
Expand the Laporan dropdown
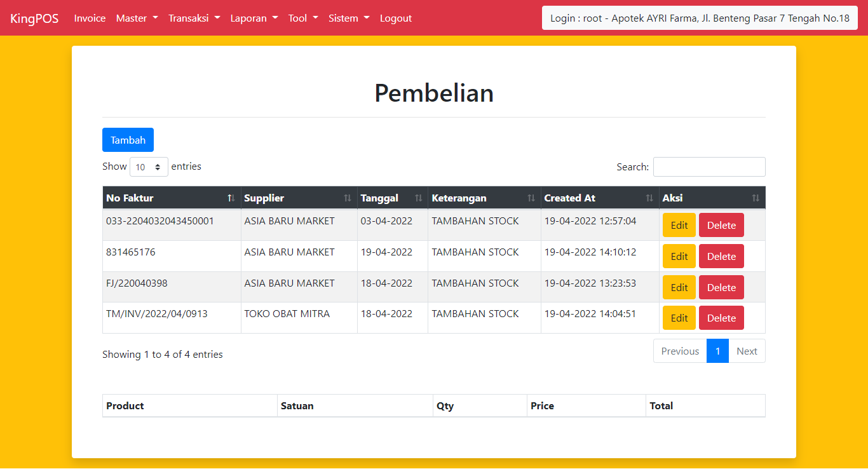point(254,18)
